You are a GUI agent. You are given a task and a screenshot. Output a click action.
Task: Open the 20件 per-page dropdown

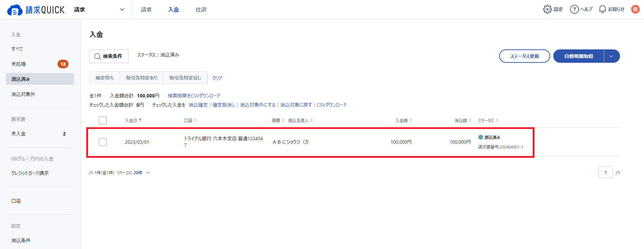tap(142, 173)
